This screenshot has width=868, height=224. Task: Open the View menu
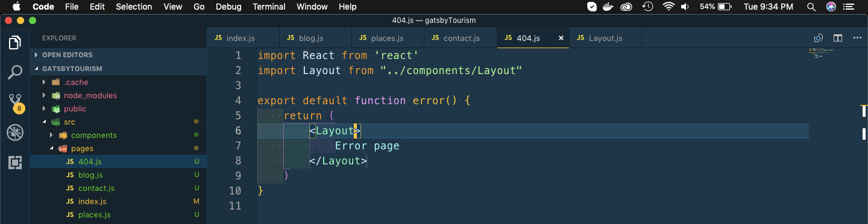coord(173,7)
